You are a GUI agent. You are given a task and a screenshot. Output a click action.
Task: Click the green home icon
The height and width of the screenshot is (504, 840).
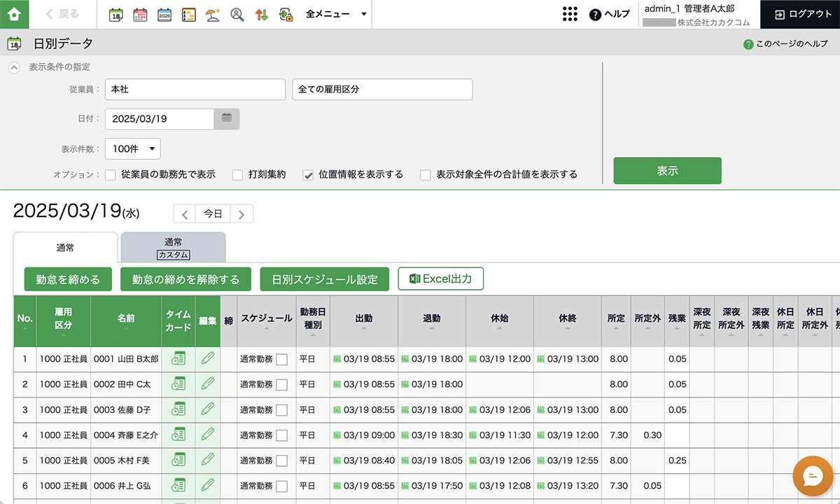(14, 14)
